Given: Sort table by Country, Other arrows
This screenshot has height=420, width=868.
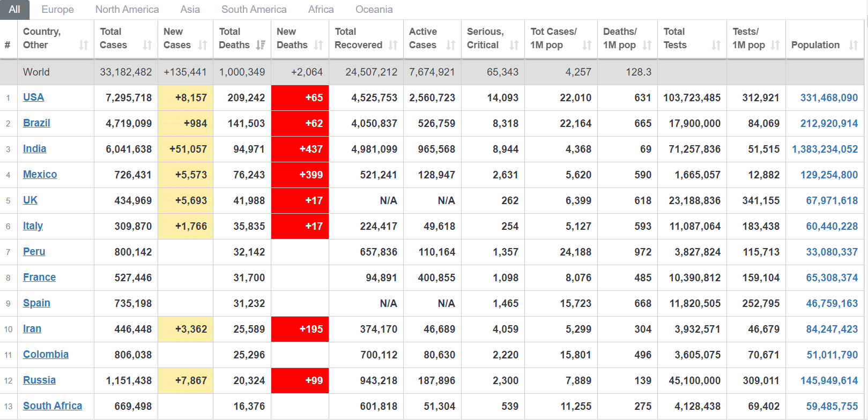Looking at the screenshot, I should 84,46.
